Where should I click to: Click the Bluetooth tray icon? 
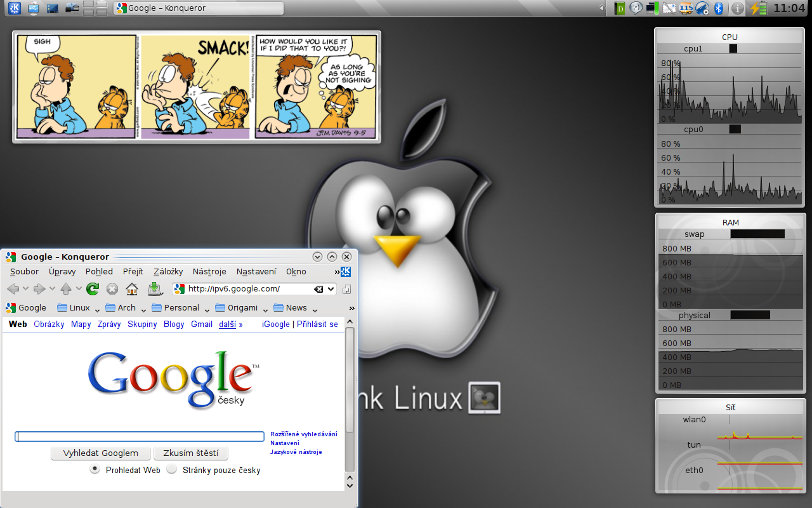[x=719, y=8]
